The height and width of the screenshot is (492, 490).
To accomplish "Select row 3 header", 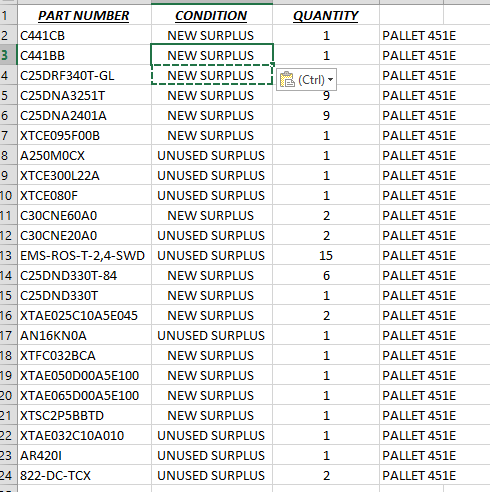I will [8, 55].
